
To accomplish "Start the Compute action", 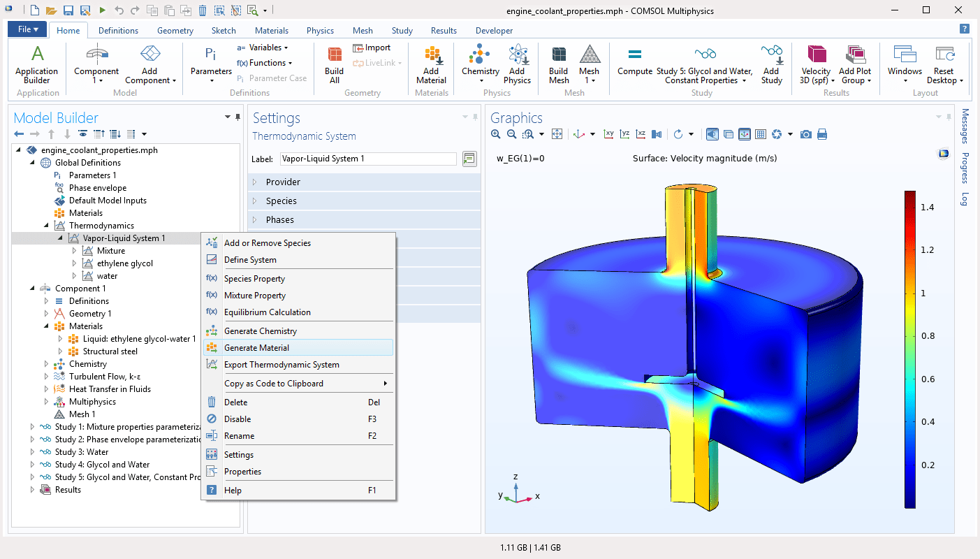I will (634, 63).
